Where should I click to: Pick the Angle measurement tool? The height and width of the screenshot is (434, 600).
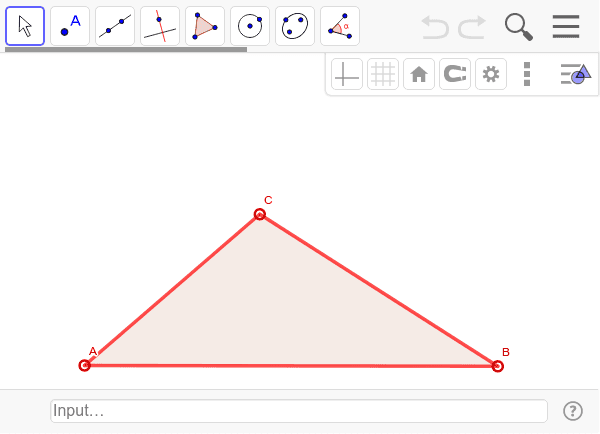[x=340, y=26]
